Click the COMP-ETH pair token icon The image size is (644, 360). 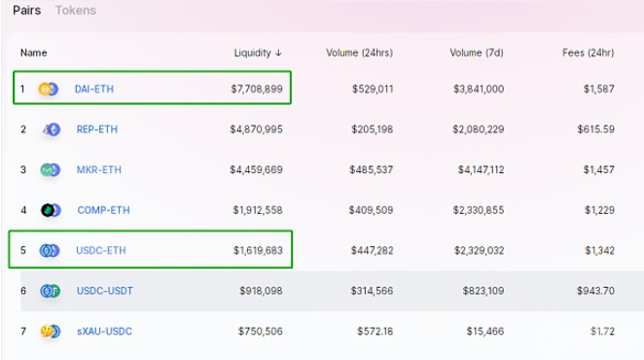51,210
